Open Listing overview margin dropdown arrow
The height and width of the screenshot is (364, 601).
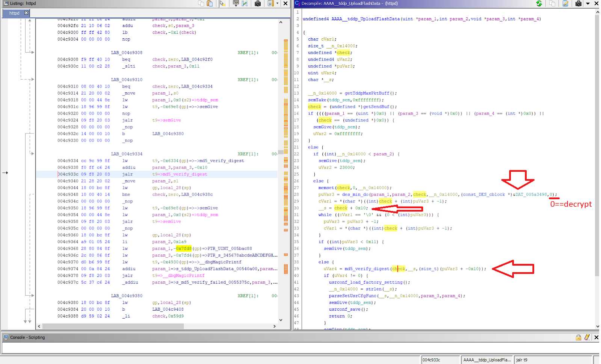pyautogui.click(x=278, y=3)
